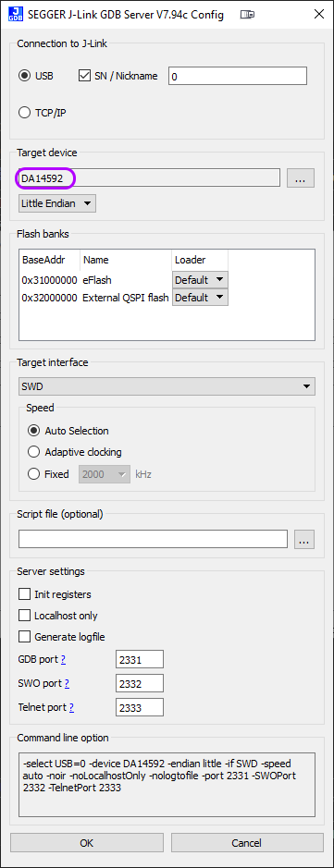Click the Target device field showing DA14592
The image size is (334, 868).
[x=149, y=178]
